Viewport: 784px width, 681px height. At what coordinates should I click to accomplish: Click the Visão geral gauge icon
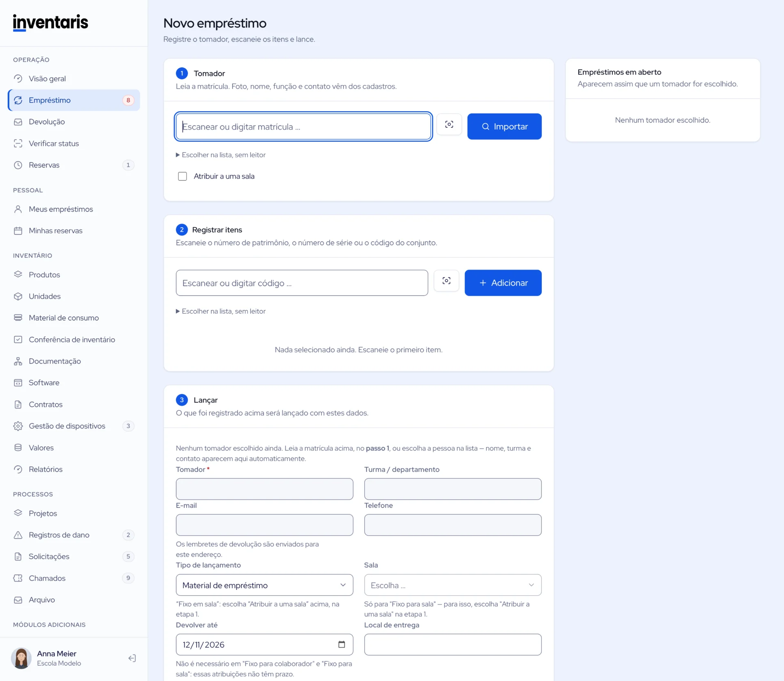click(x=18, y=78)
